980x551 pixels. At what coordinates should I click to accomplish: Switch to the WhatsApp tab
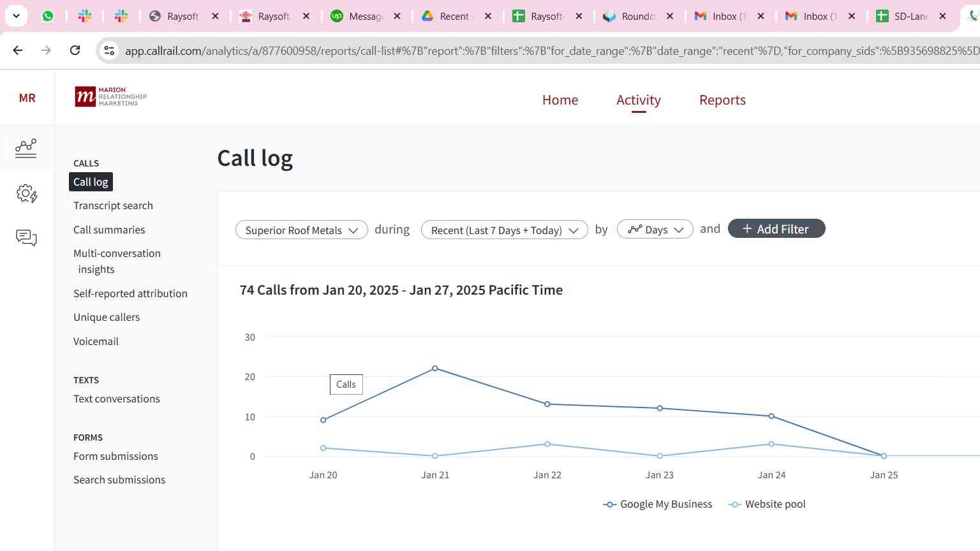click(x=48, y=16)
